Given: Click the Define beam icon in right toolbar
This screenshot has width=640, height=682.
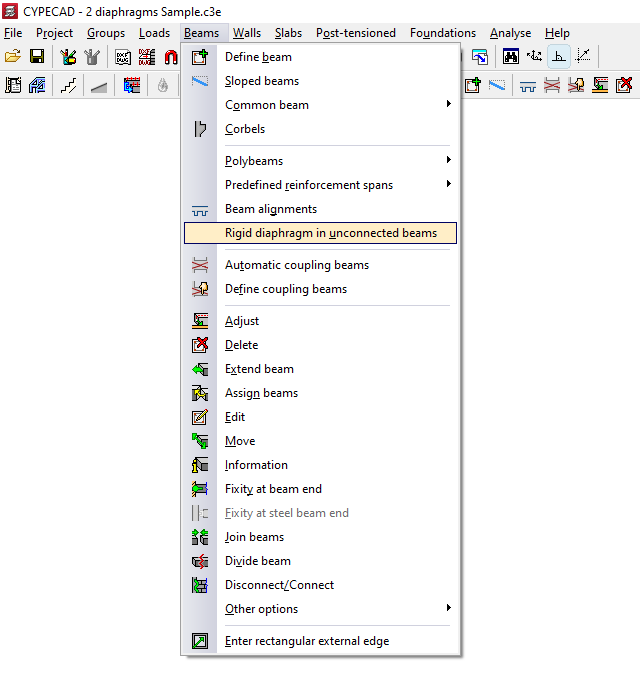Looking at the screenshot, I should pyautogui.click(x=472, y=85).
